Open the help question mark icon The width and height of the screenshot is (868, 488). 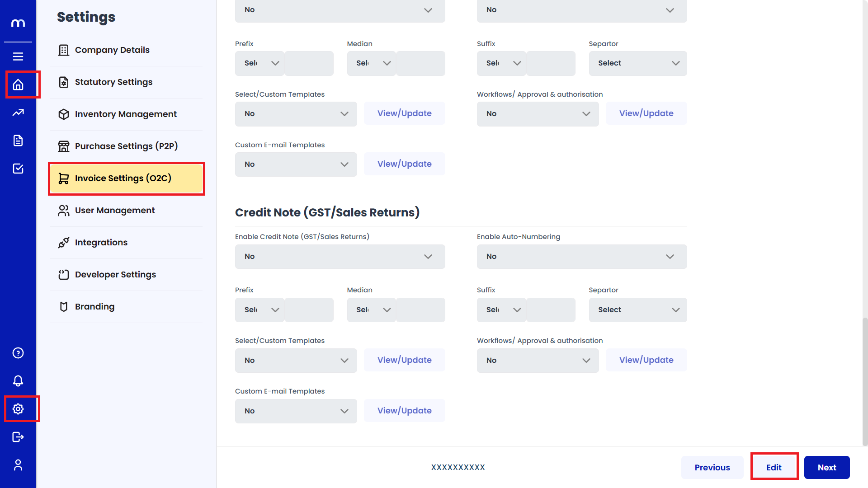click(18, 353)
